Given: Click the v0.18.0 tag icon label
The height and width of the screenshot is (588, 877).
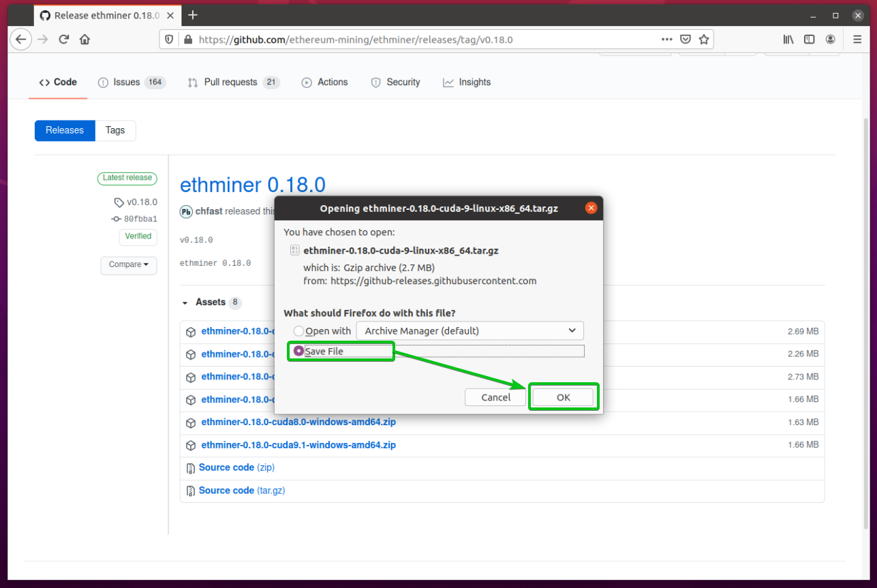Looking at the screenshot, I should tap(136, 202).
